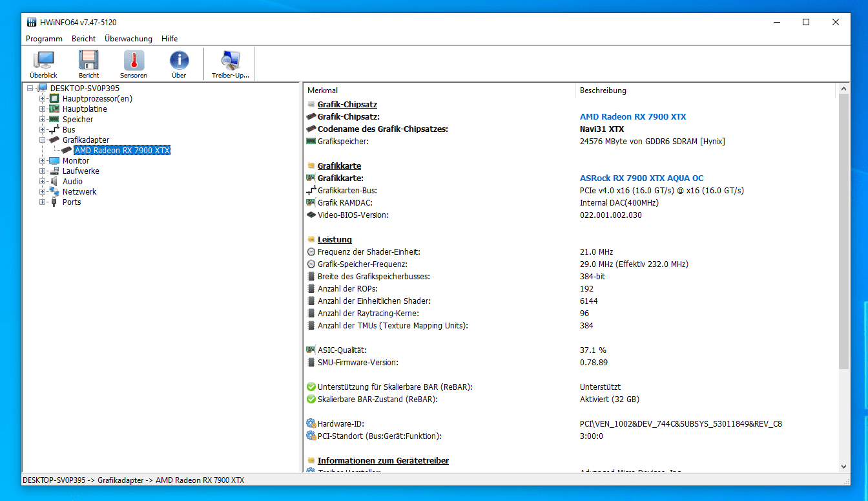Click the Laufwerke drive icon
This screenshot has height=501, width=868.
click(x=54, y=171)
